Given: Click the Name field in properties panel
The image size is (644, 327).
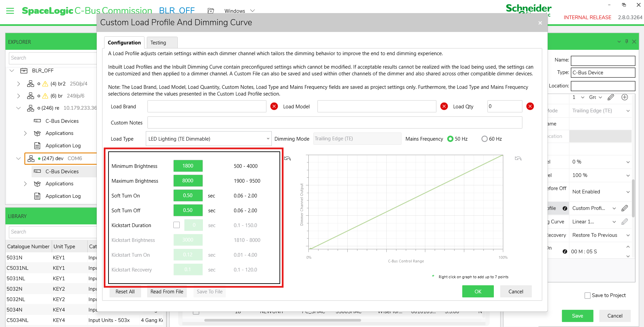Looking at the screenshot, I should (x=603, y=61).
